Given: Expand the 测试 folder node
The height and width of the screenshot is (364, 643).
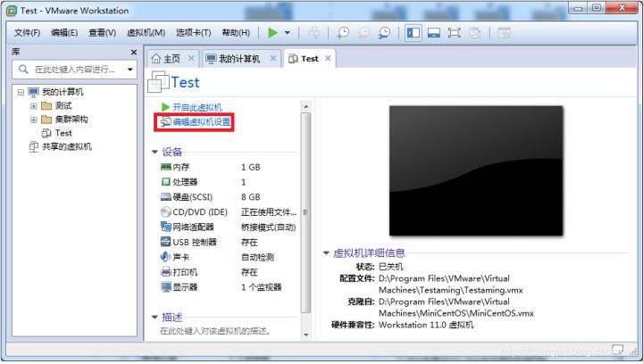Looking at the screenshot, I should click(34, 106).
